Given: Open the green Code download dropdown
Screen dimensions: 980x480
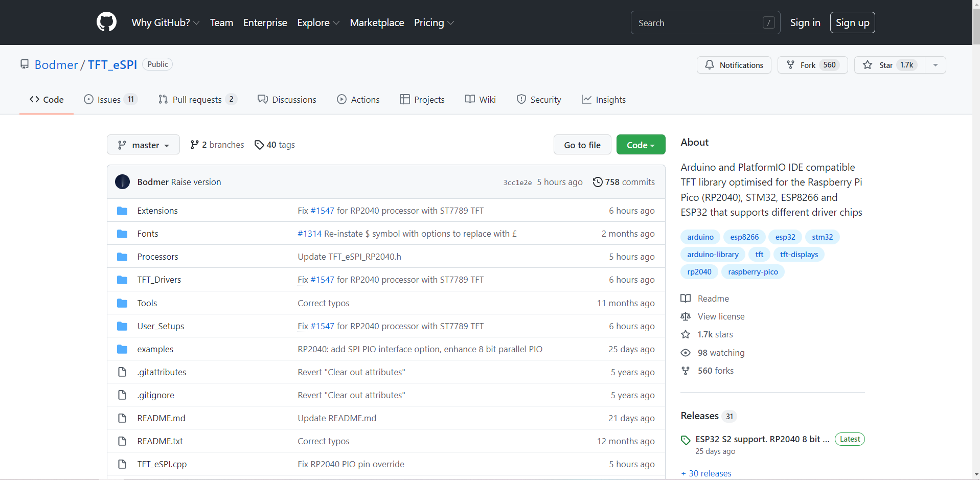Looking at the screenshot, I should [641, 145].
